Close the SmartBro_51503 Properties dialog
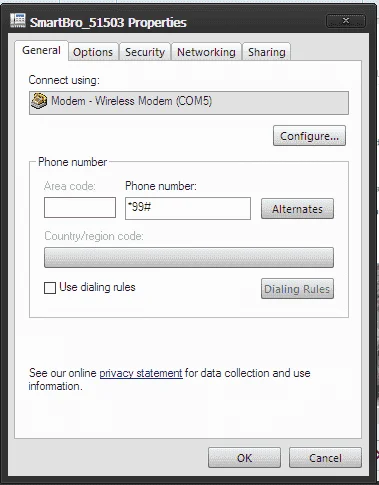This screenshot has height=485, width=379. [346, 21]
